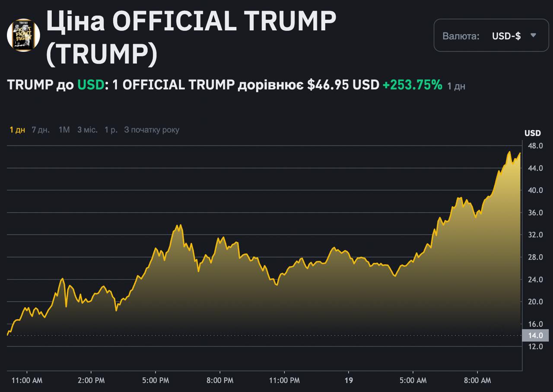The width and height of the screenshot is (553, 392).
Task: Click the 48.0 price axis label
Action: 535,146
